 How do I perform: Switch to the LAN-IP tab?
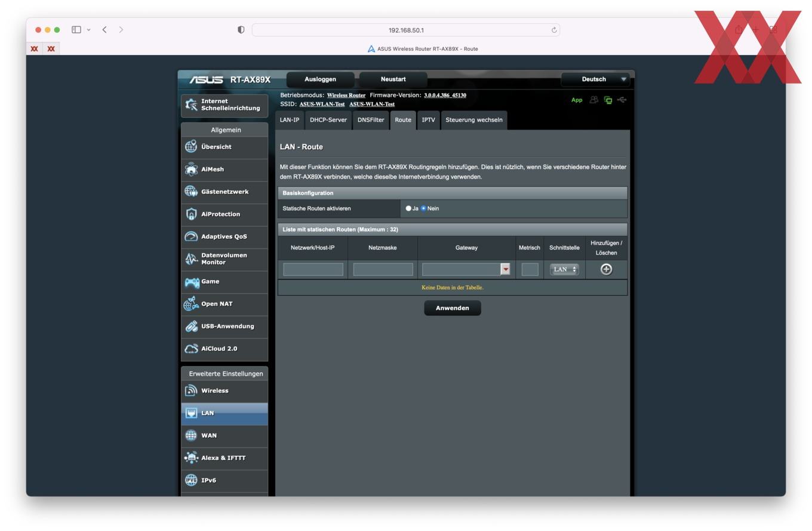point(290,120)
